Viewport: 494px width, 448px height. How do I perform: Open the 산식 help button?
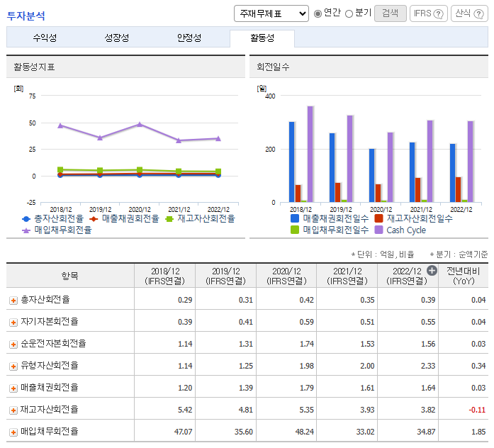coord(469,13)
